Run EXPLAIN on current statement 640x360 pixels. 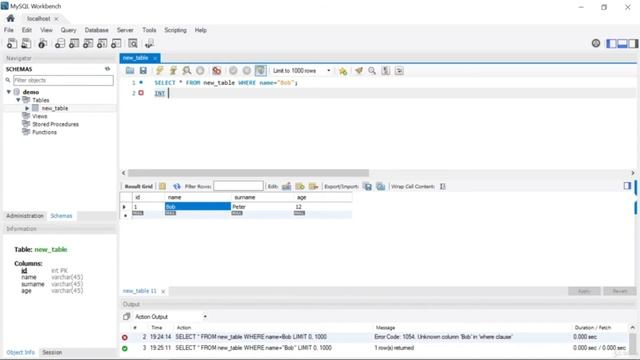pyautogui.click(x=187, y=71)
